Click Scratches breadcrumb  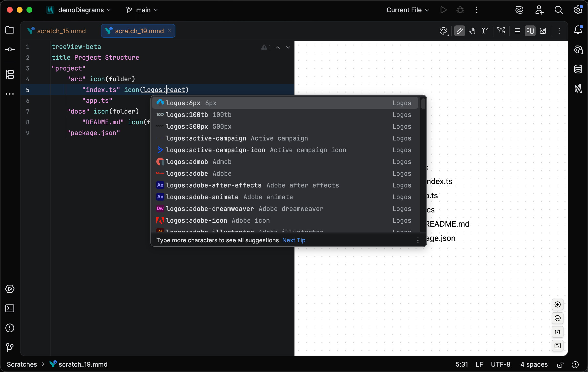click(x=22, y=364)
